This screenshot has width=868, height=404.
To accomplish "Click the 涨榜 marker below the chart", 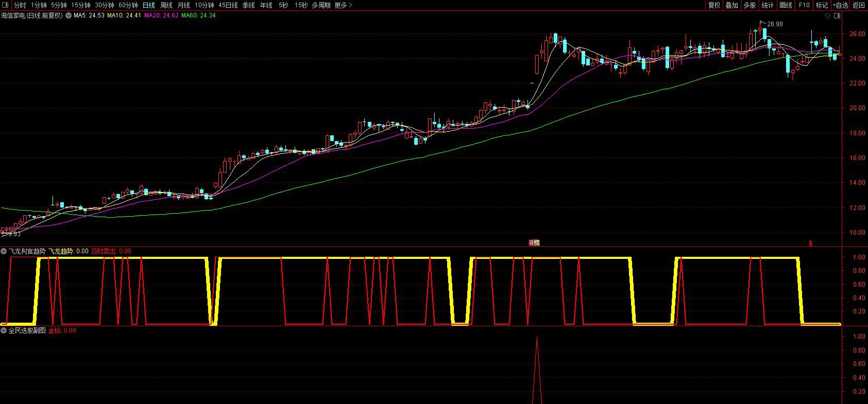I will tap(534, 243).
